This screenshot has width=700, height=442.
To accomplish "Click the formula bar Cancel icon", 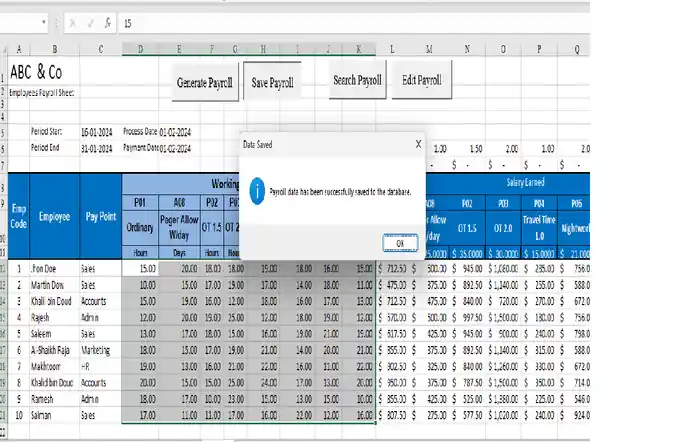I will (72, 24).
